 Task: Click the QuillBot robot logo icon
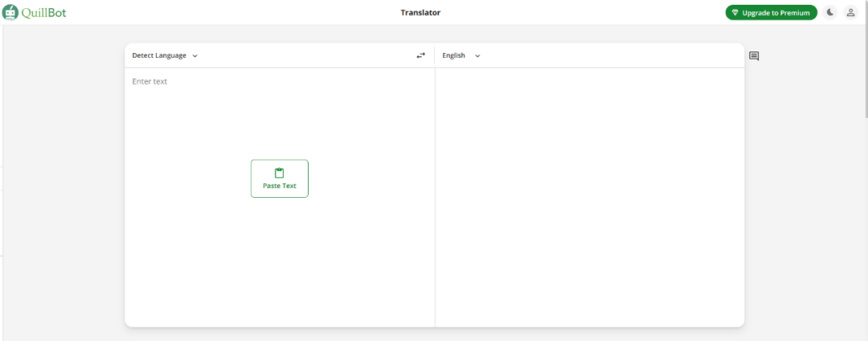point(10,12)
